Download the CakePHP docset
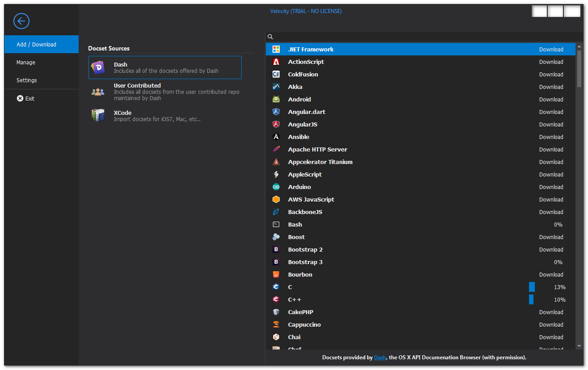Screen dimensions: 588x370 [551, 312]
